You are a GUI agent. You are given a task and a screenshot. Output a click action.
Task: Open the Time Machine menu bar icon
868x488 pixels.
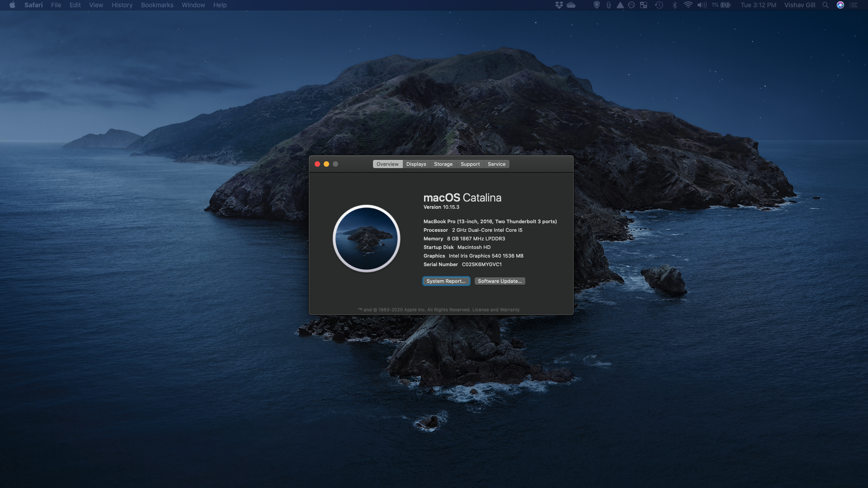coord(659,5)
